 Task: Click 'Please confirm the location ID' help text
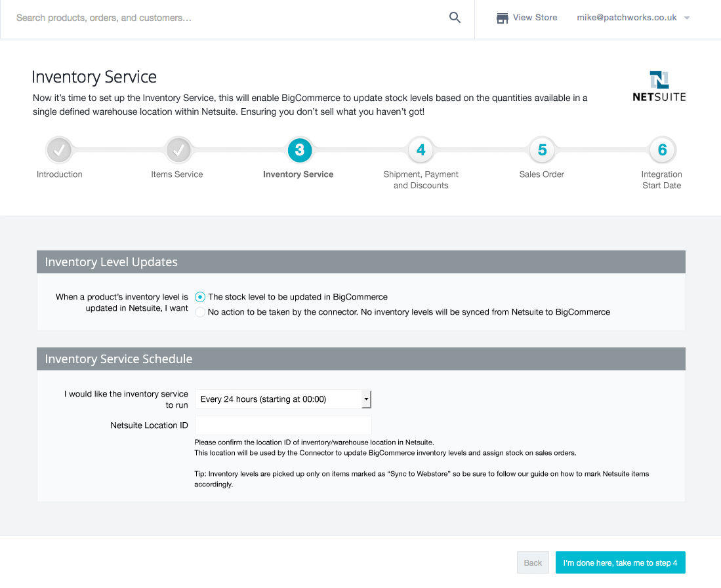point(314,442)
